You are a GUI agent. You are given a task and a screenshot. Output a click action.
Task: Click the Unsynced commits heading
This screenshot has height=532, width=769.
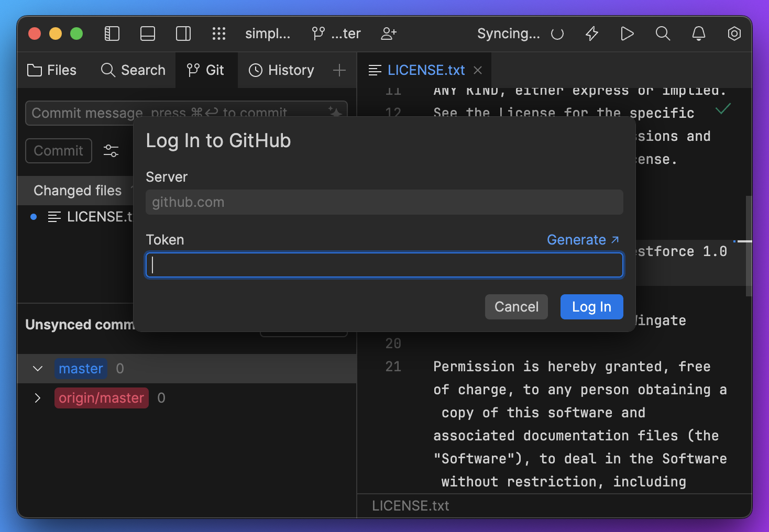tap(80, 325)
